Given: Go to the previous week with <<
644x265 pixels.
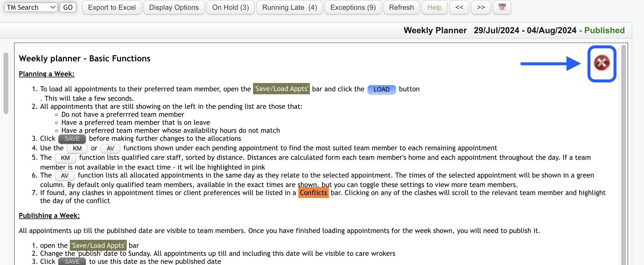Looking at the screenshot, I should pyautogui.click(x=459, y=7).
